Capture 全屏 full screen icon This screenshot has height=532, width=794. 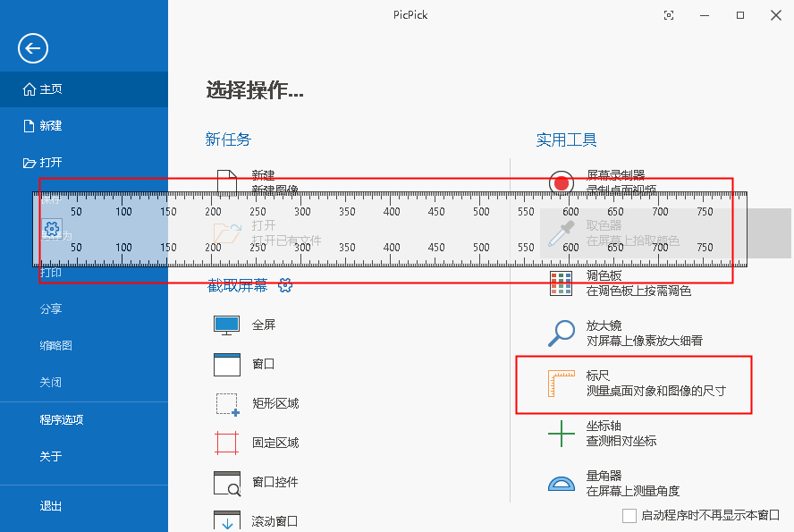(227, 325)
